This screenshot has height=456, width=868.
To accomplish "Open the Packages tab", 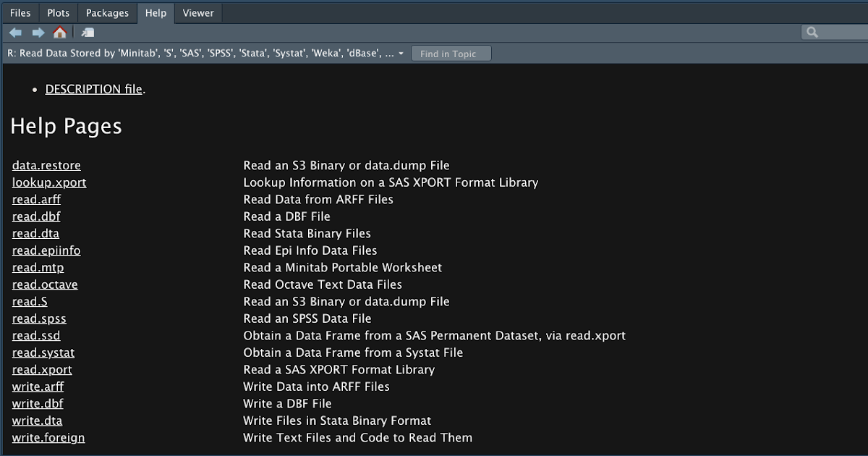I will coord(106,12).
